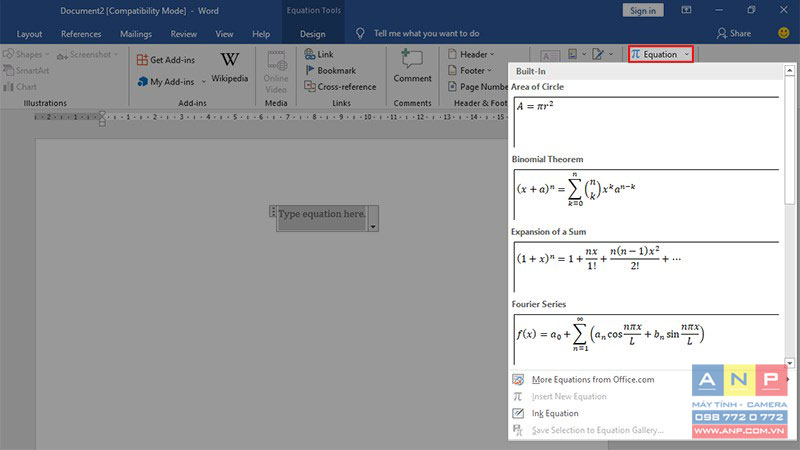Click the Ink Equation pen icon
This screenshot has width=800, height=450.
(x=518, y=413)
